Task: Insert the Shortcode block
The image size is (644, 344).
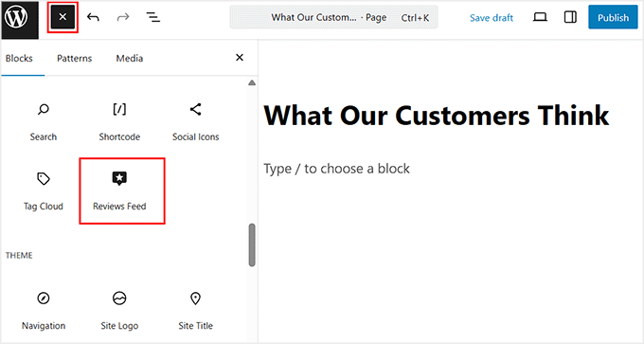Action: [119, 121]
